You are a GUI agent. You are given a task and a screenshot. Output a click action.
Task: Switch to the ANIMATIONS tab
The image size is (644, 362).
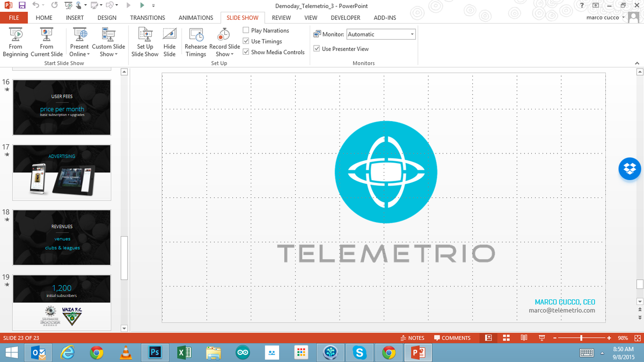point(196,18)
